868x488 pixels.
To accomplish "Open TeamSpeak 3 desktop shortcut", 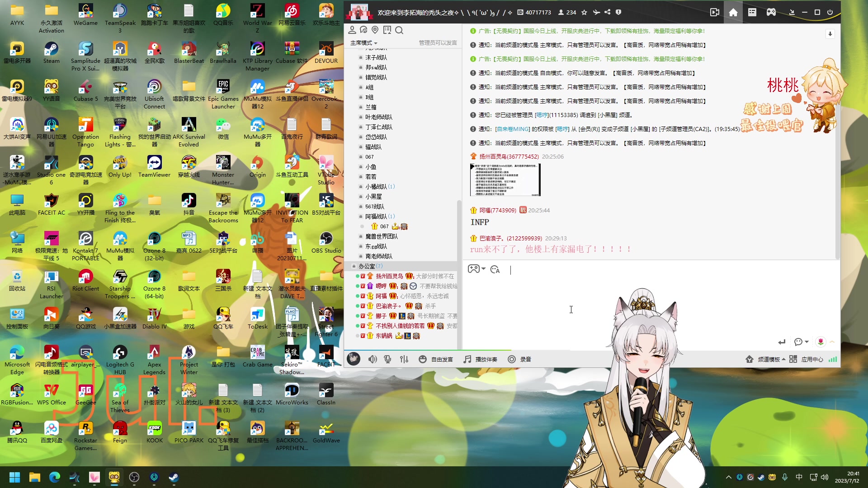I will 120,19.
